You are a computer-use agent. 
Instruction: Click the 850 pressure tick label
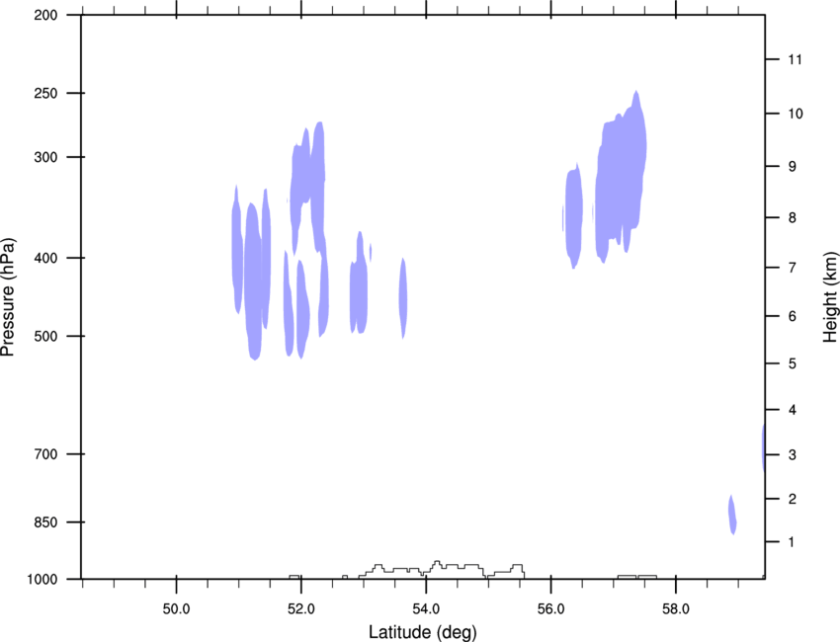pos(45,522)
